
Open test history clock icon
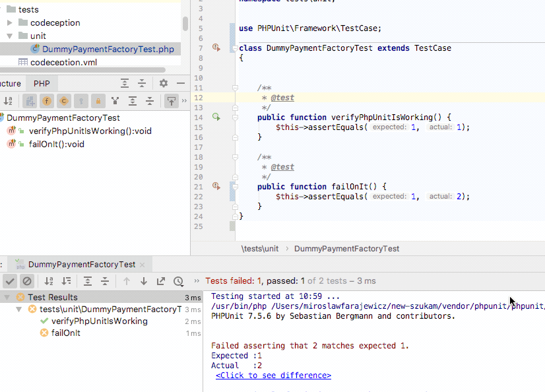pyautogui.click(x=178, y=281)
